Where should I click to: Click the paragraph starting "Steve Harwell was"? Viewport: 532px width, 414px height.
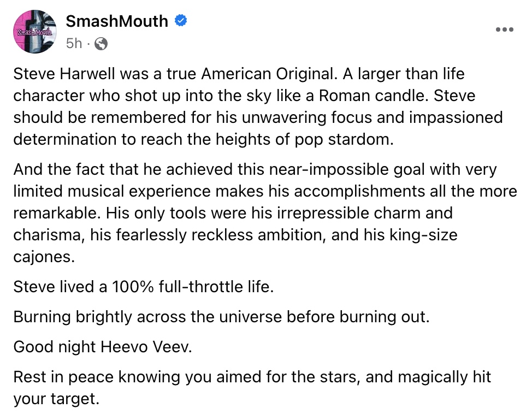[258, 107]
